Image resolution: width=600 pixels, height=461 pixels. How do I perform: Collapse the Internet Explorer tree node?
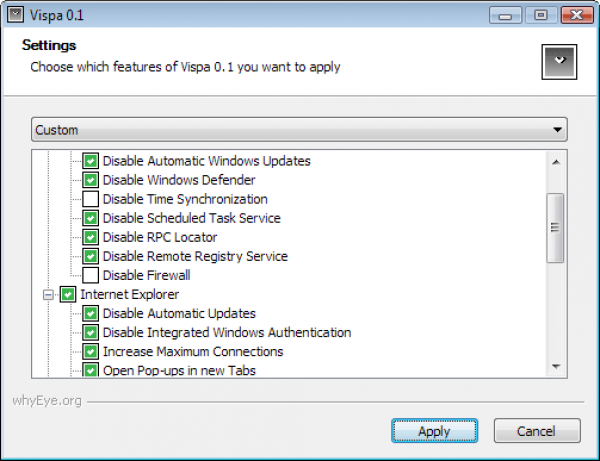coord(47,295)
